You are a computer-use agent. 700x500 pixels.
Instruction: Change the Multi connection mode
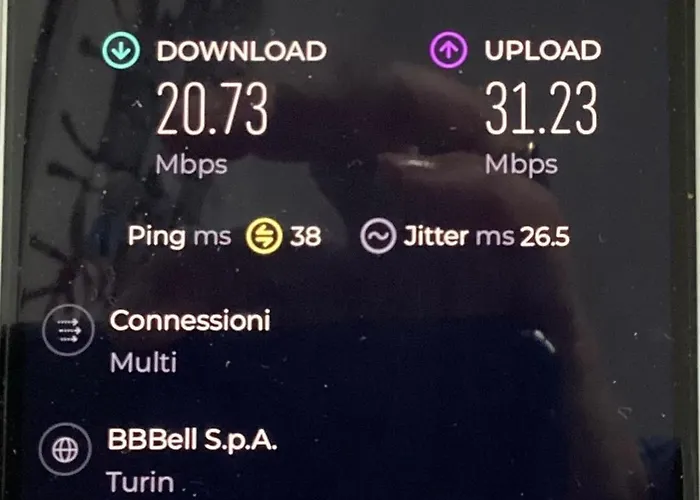pos(143,362)
